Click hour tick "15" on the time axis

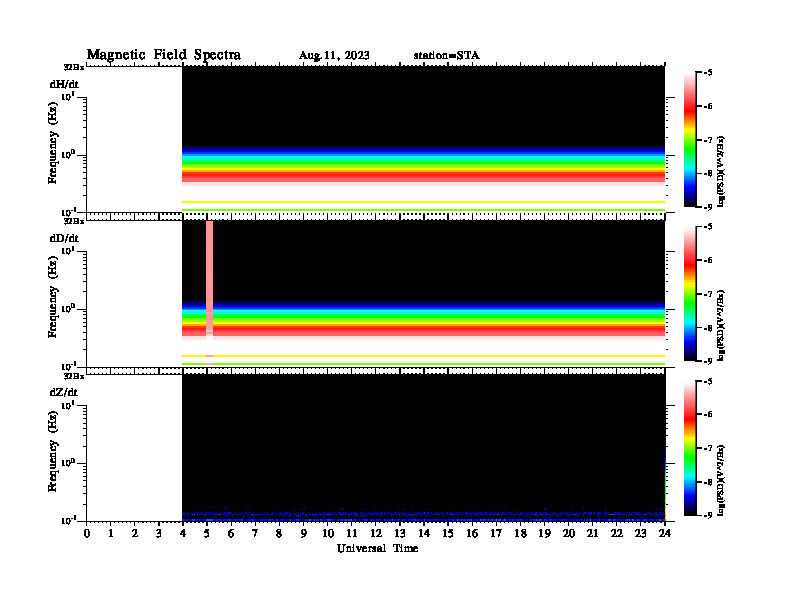[448, 533]
